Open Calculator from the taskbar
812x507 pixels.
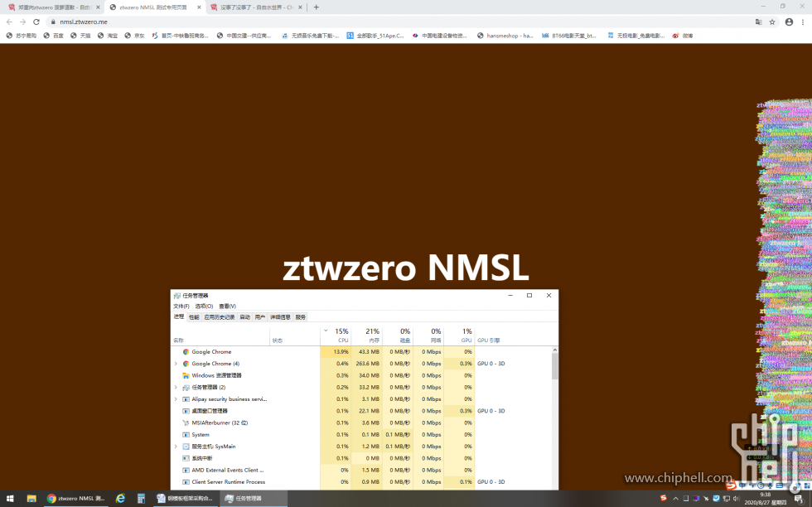(141, 498)
